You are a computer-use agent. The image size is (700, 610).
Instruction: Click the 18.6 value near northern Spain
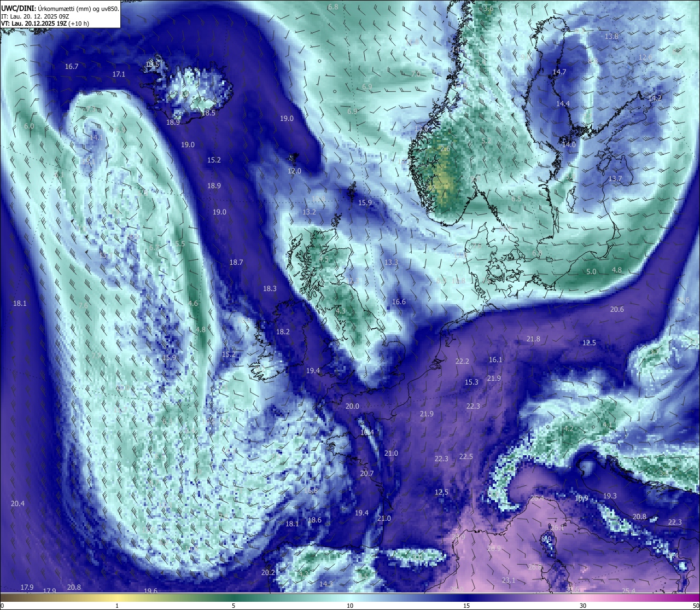pos(314,520)
